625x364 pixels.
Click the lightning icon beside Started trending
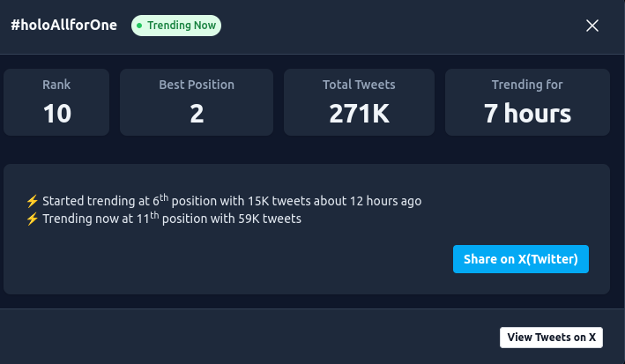click(33, 201)
